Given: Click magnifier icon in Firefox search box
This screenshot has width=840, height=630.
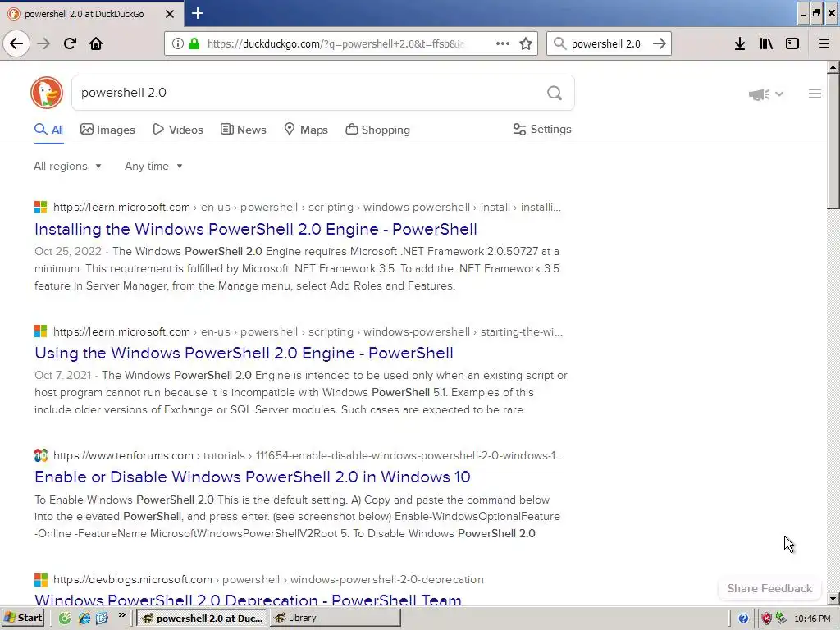Looking at the screenshot, I should 559,43.
